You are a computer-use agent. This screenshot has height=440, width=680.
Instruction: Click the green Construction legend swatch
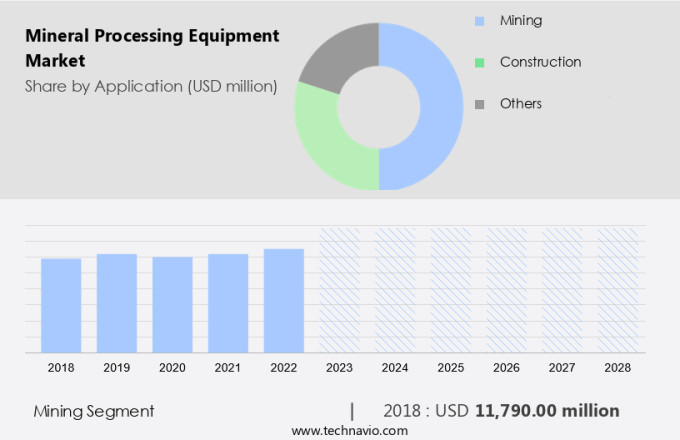tap(479, 62)
